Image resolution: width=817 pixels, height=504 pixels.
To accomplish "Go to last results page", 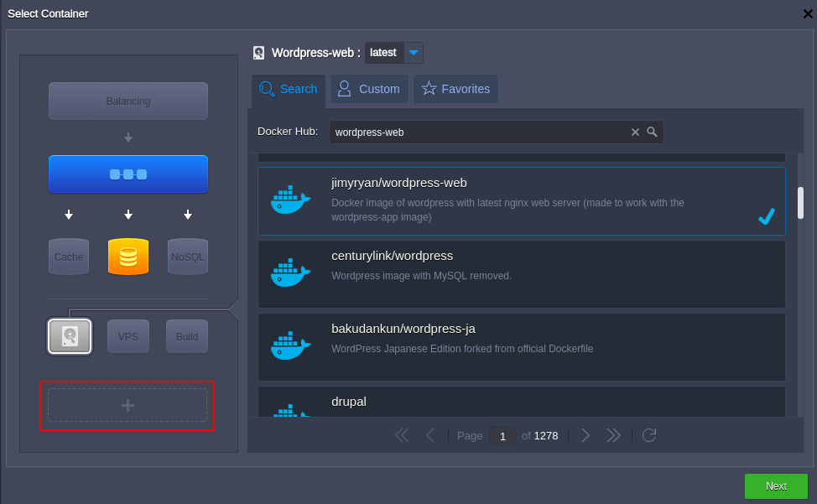I will [614, 435].
